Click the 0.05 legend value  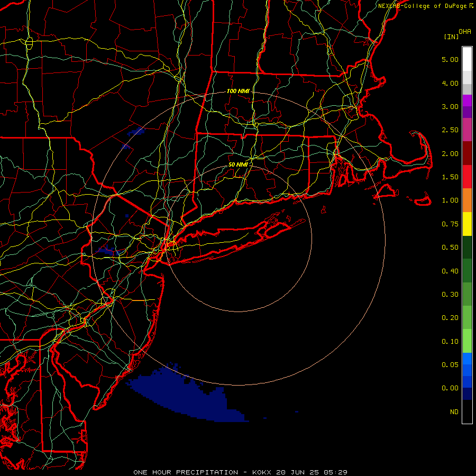pos(450,365)
